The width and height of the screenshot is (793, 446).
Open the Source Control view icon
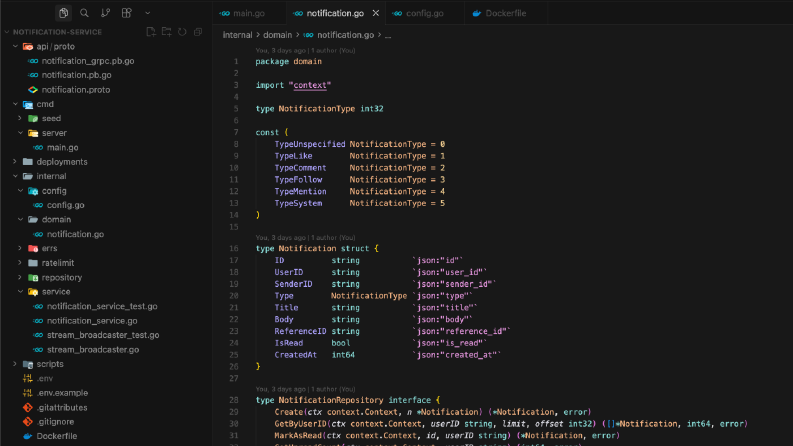(x=105, y=13)
